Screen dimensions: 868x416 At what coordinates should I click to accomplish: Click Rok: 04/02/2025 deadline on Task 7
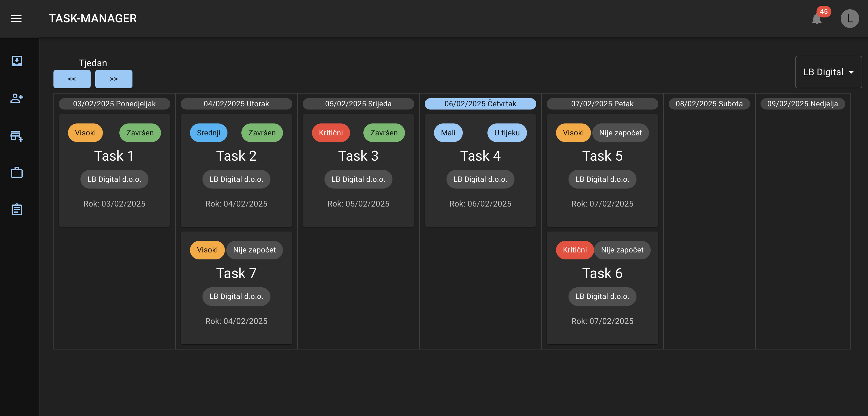[236, 321]
